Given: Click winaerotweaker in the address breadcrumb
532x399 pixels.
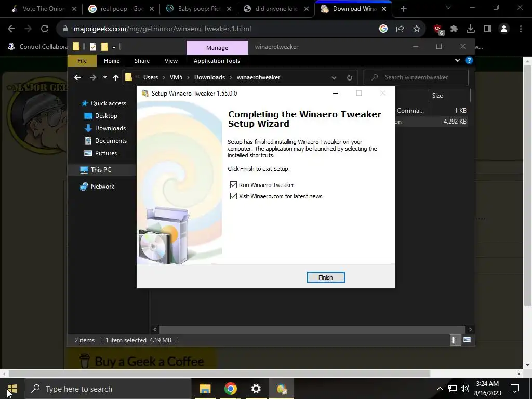Looking at the screenshot, I should click(x=258, y=77).
